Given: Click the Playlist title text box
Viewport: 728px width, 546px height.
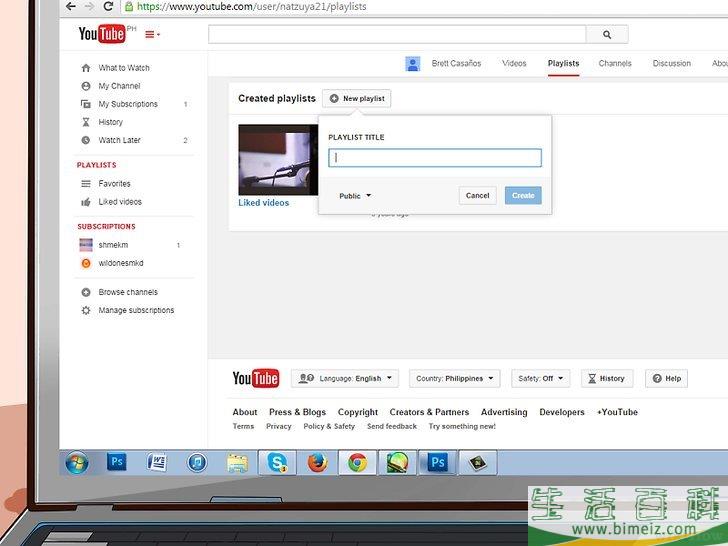Looking at the screenshot, I should 435,158.
